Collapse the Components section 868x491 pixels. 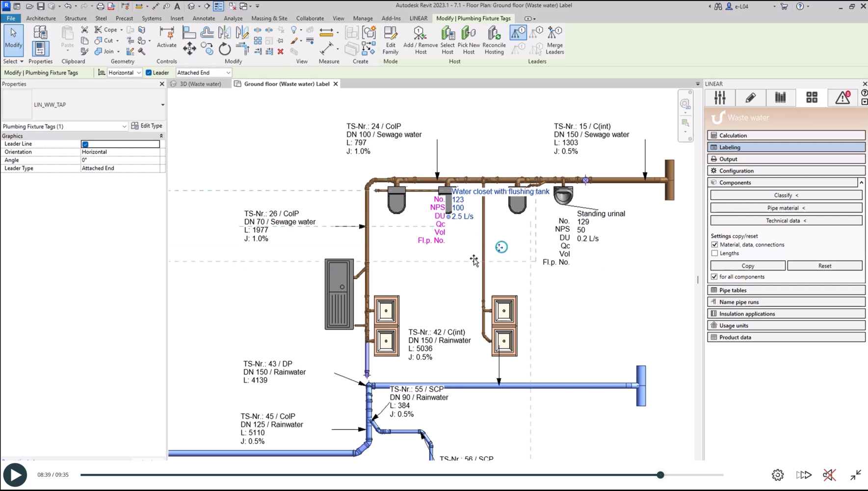(861, 183)
